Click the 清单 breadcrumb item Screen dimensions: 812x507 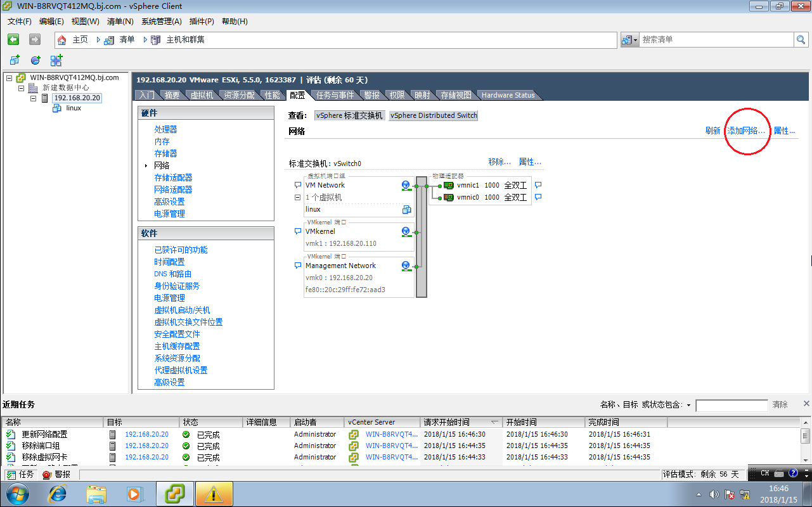127,40
